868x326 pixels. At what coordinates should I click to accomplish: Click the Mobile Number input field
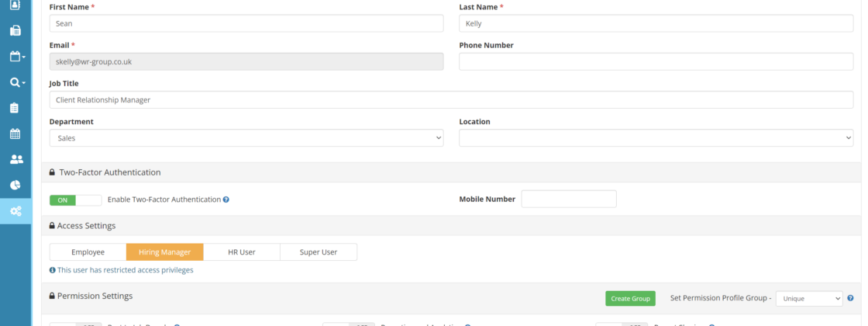tap(568, 199)
